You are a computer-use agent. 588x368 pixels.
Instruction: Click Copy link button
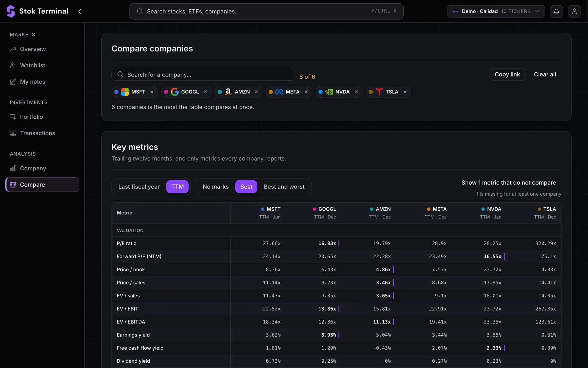(507, 74)
